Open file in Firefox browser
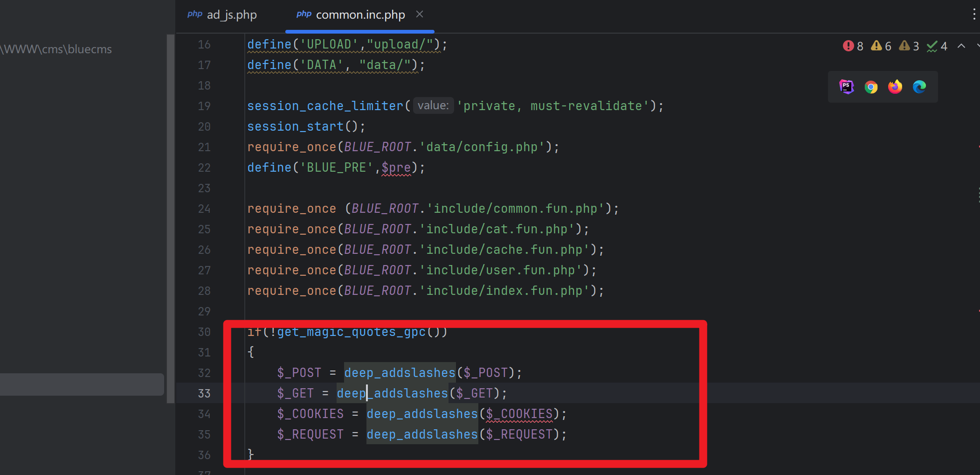The height and width of the screenshot is (475, 980). 895,87
